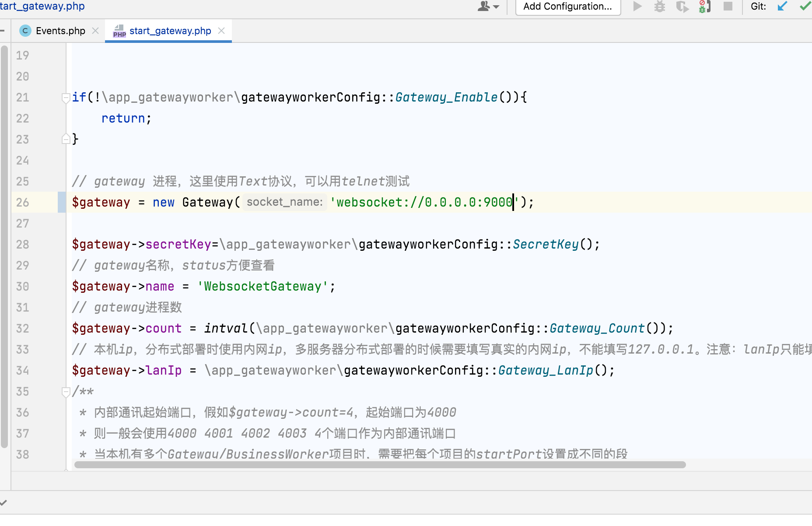The height and width of the screenshot is (526, 812).
Task: Click the hide panel minus icon left of tabs
Action: [x=2, y=31]
